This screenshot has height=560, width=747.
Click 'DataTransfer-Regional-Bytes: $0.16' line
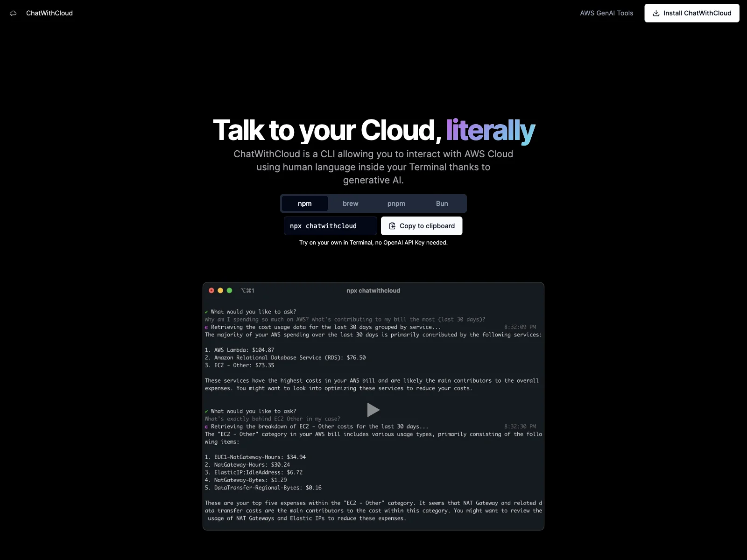263,488
